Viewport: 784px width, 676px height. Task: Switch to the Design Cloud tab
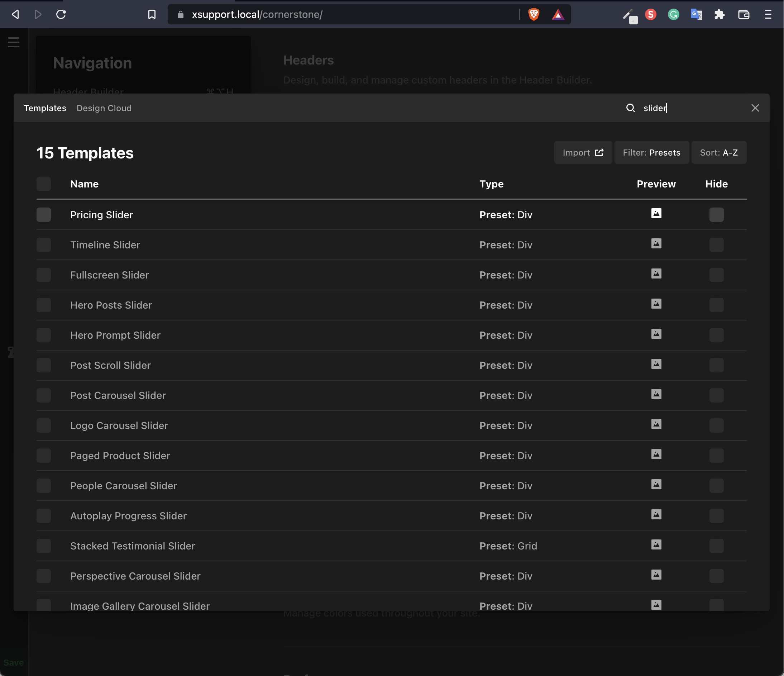[x=104, y=108]
